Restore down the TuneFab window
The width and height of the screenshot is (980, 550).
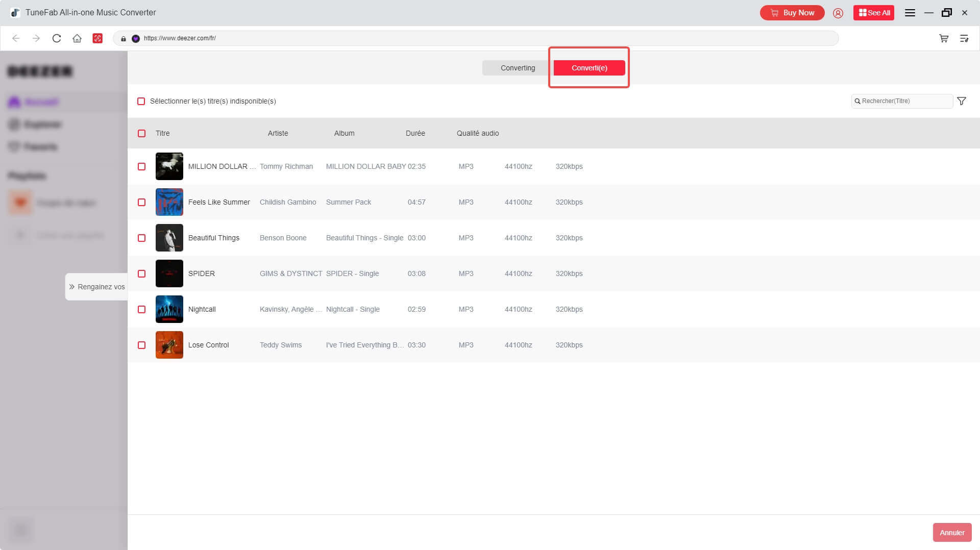[947, 13]
